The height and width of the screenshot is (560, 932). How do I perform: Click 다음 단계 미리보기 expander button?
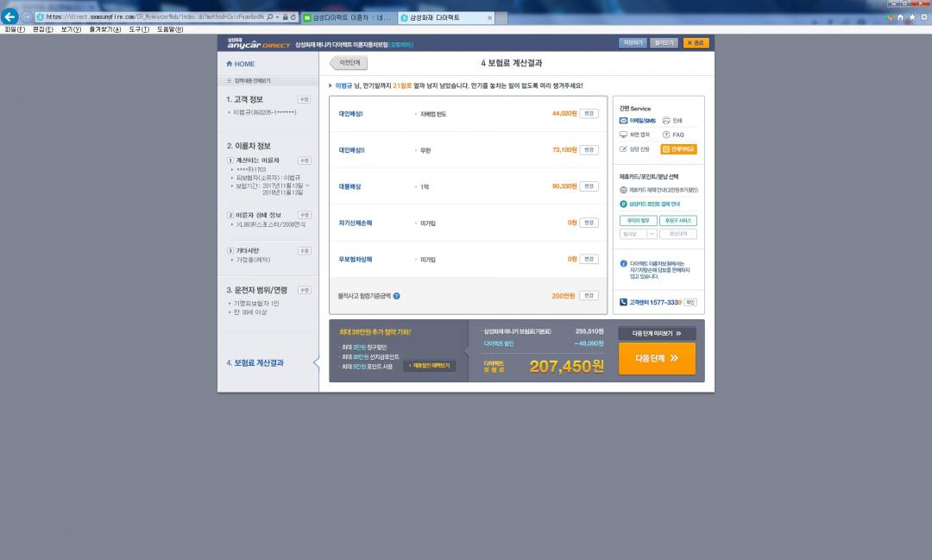[657, 333]
